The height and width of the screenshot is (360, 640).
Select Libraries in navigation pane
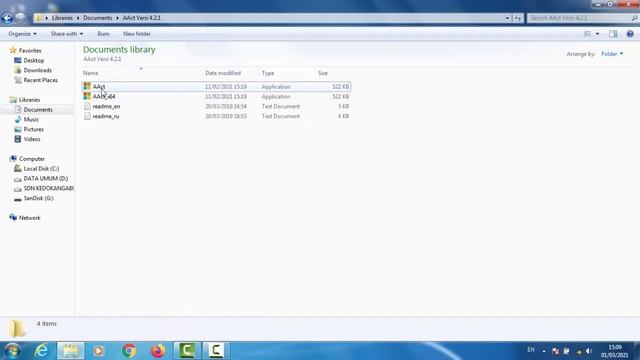pyautogui.click(x=29, y=100)
